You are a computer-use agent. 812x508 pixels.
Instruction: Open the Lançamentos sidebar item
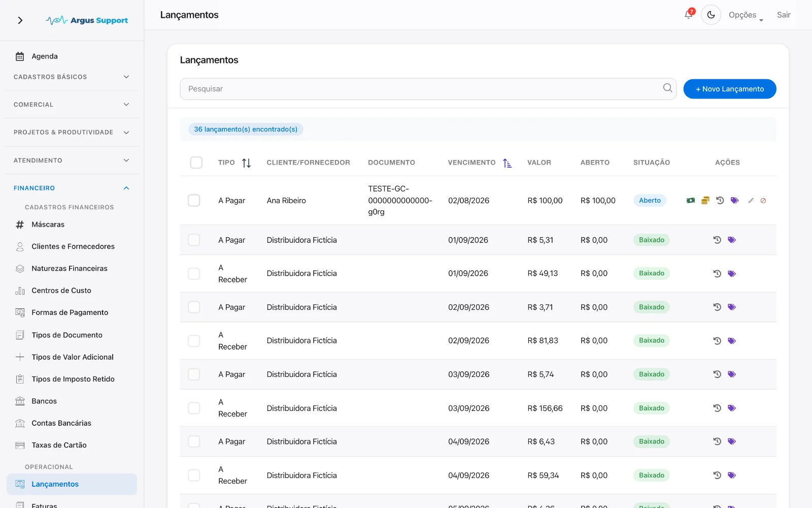point(72,484)
